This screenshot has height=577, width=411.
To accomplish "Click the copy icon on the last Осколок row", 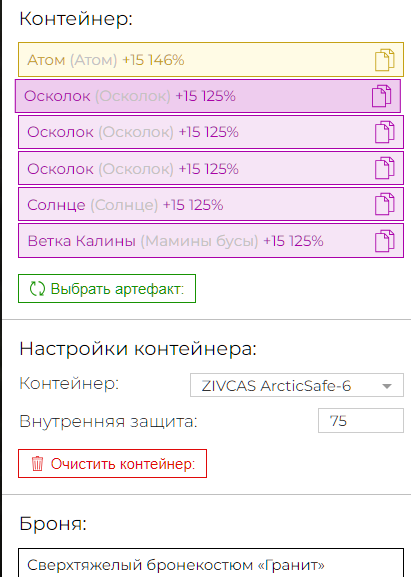I will tap(385, 168).
